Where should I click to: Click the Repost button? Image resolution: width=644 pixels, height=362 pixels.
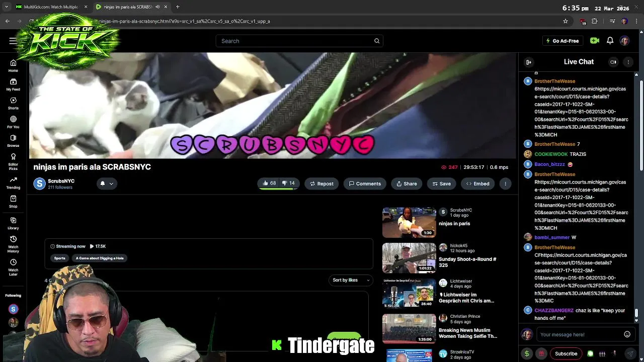click(x=321, y=184)
